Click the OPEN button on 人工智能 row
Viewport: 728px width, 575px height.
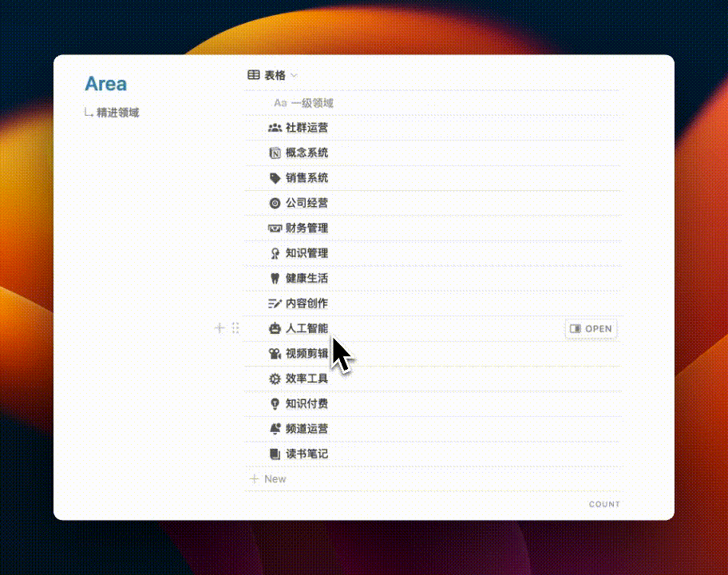(591, 328)
